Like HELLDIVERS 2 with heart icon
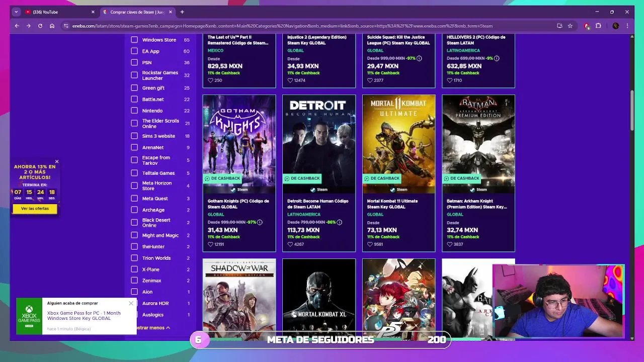The height and width of the screenshot is (362, 644). pyautogui.click(x=450, y=80)
